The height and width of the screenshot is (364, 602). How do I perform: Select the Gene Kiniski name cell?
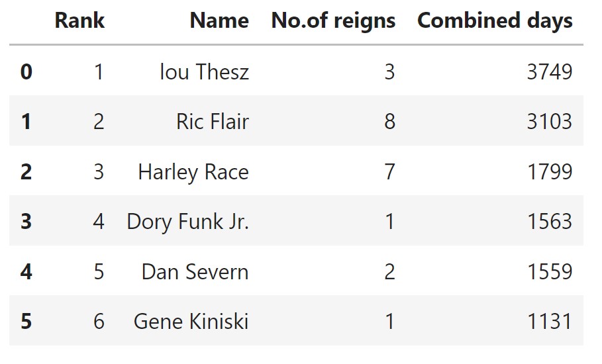coord(191,322)
